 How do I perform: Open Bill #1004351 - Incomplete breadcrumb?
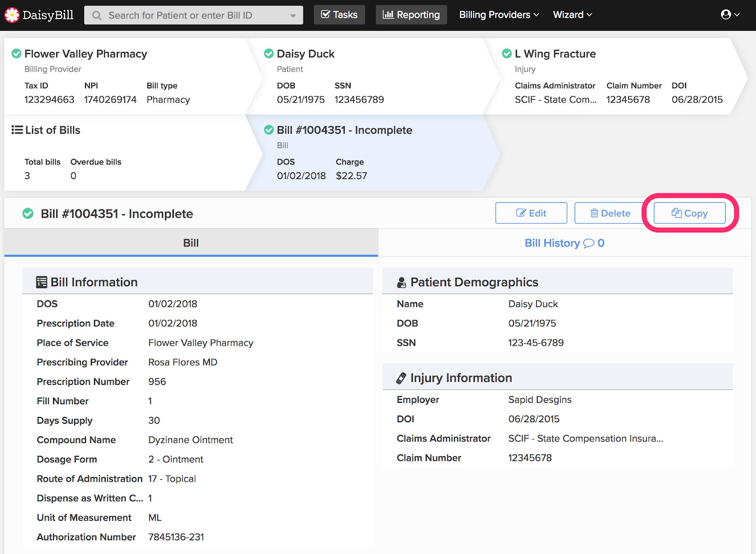(344, 130)
